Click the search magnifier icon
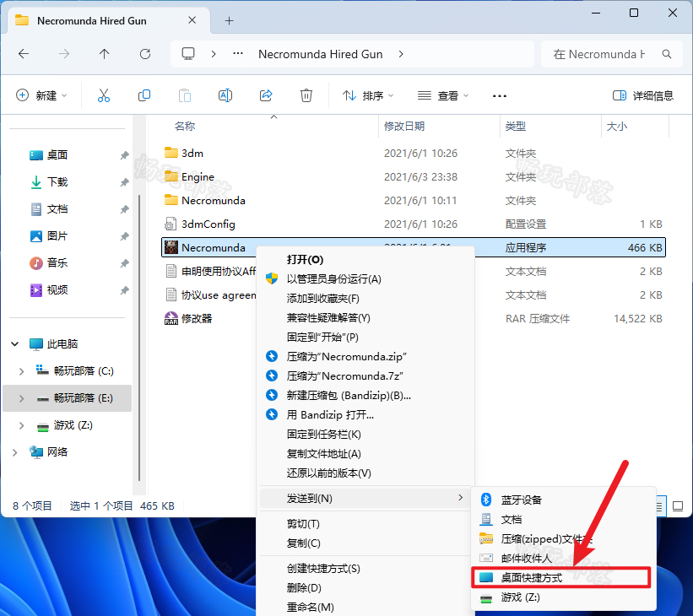This screenshot has height=616, width=693. 667,54
